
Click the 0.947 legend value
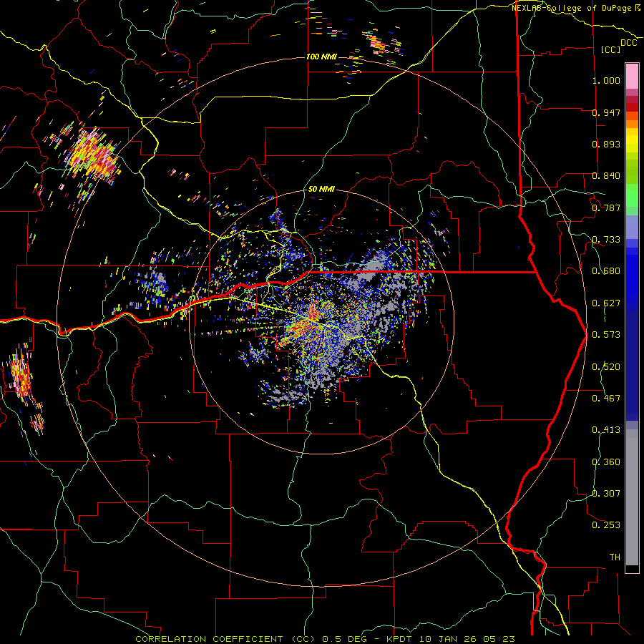606,112
